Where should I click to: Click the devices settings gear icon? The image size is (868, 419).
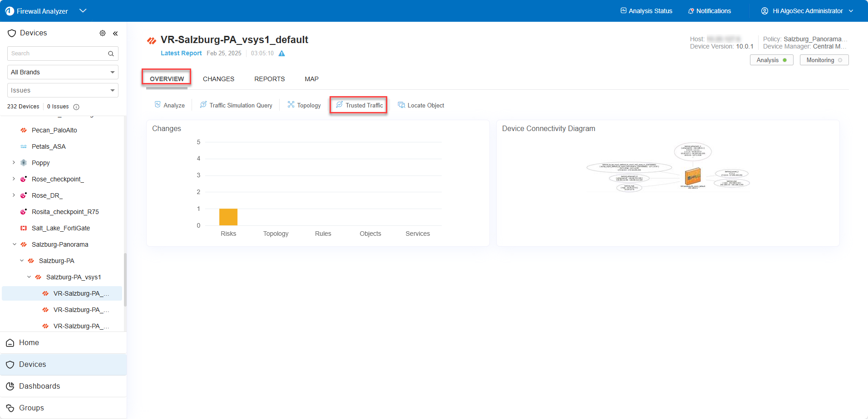pos(103,33)
